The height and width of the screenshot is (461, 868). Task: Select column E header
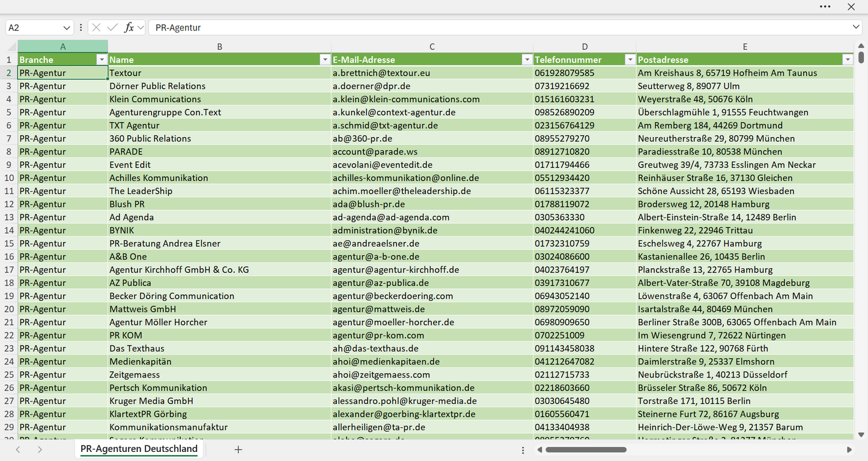click(x=745, y=46)
